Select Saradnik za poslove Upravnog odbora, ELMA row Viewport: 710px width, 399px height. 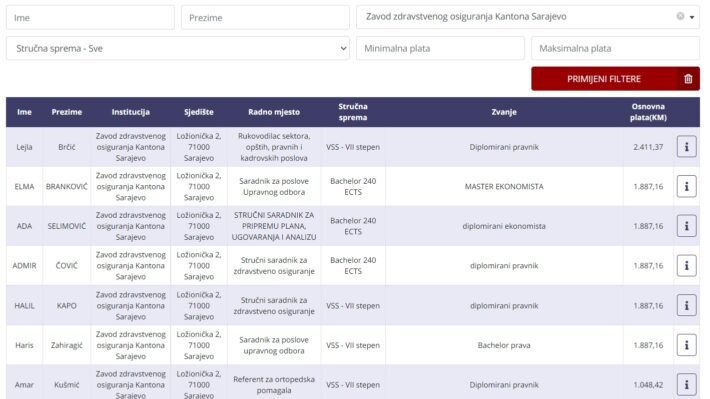[x=274, y=186]
